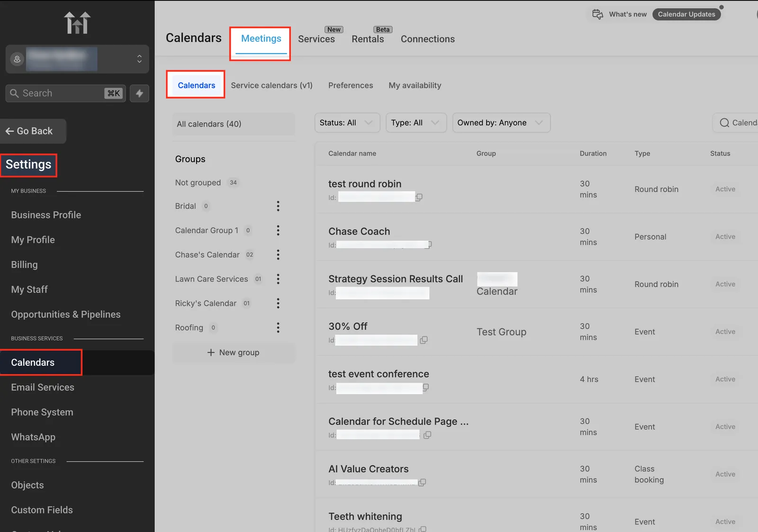This screenshot has height=532, width=758.
Task: Switch to the Connections tab
Action: 428,39
